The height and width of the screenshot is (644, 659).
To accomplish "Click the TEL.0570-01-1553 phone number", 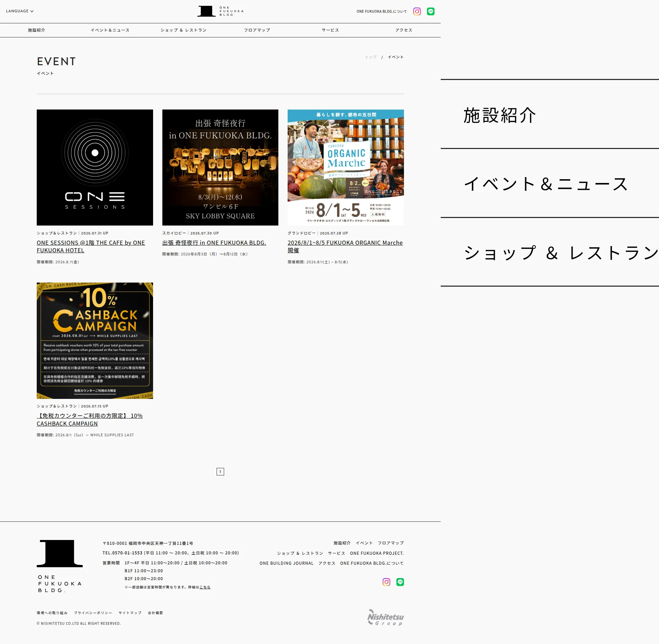I will [x=123, y=553].
